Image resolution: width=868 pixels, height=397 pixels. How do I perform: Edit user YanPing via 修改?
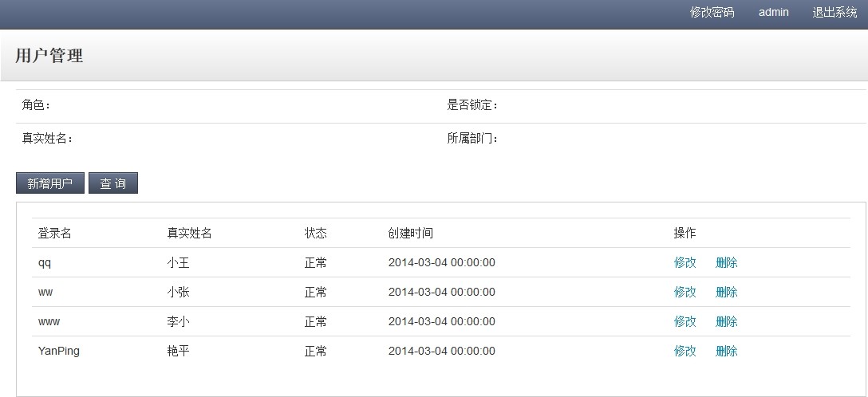[685, 351]
